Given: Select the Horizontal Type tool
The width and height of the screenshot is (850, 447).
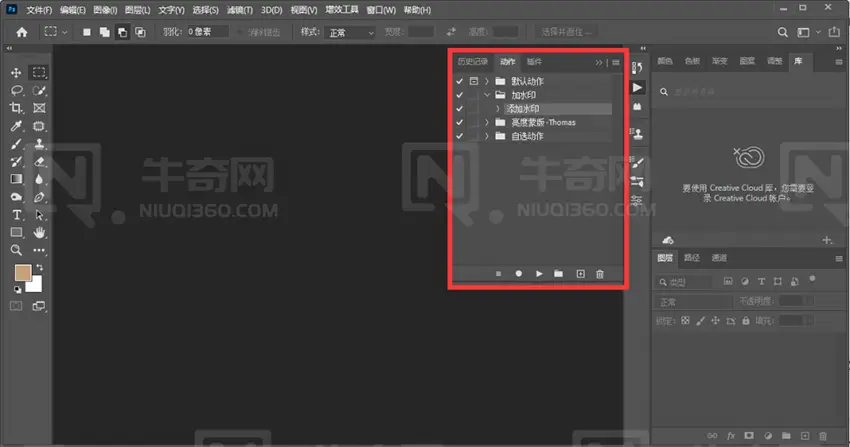Looking at the screenshot, I should click(x=16, y=215).
